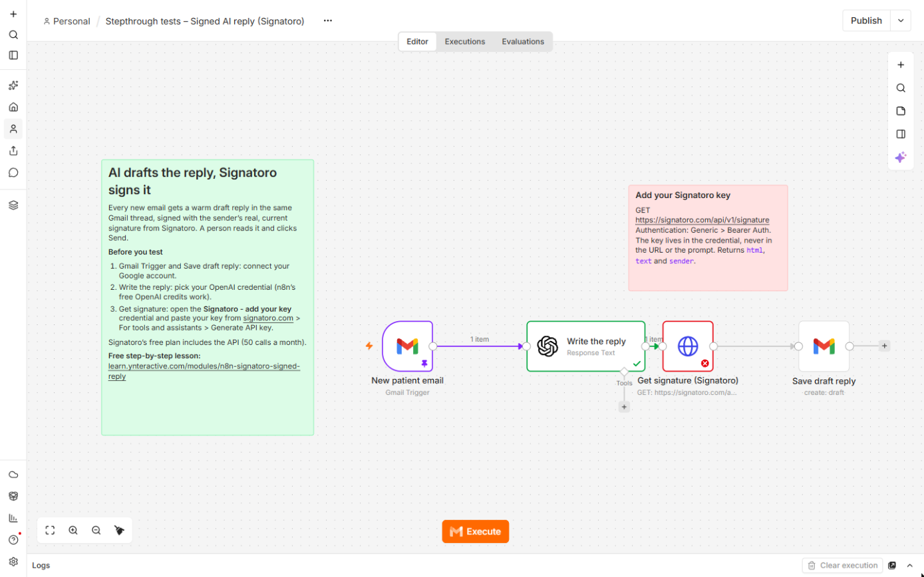The height and width of the screenshot is (577, 924).
Task: Add a node with canvas plus button
Action: pos(901,65)
